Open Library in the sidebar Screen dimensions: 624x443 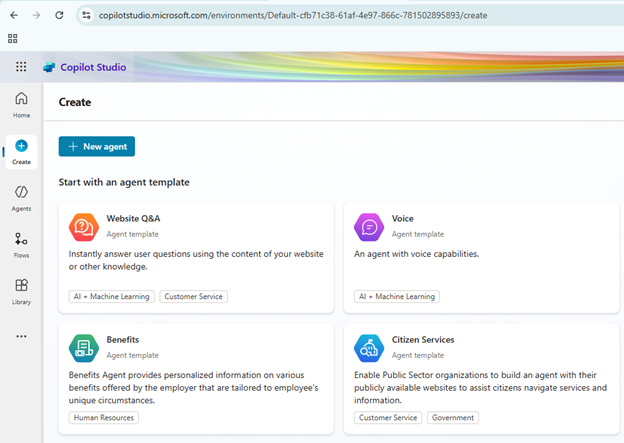(21, 292)
